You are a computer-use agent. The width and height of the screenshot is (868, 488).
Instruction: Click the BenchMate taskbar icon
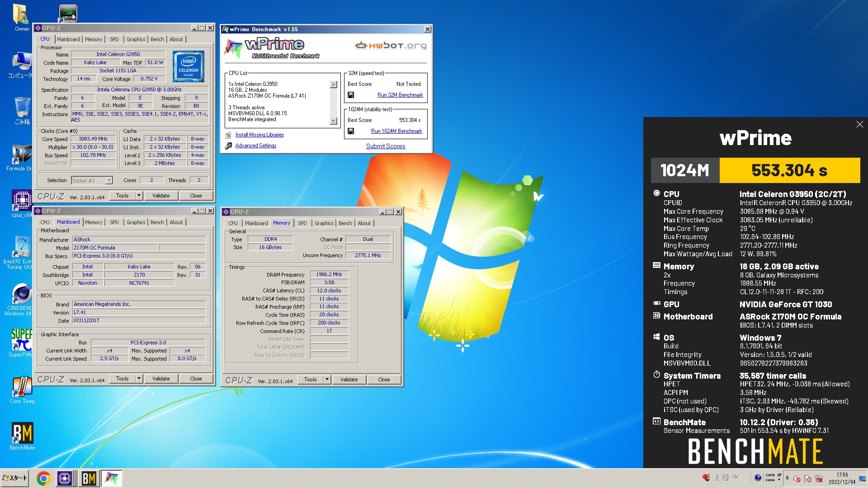[x=89, y=479]
